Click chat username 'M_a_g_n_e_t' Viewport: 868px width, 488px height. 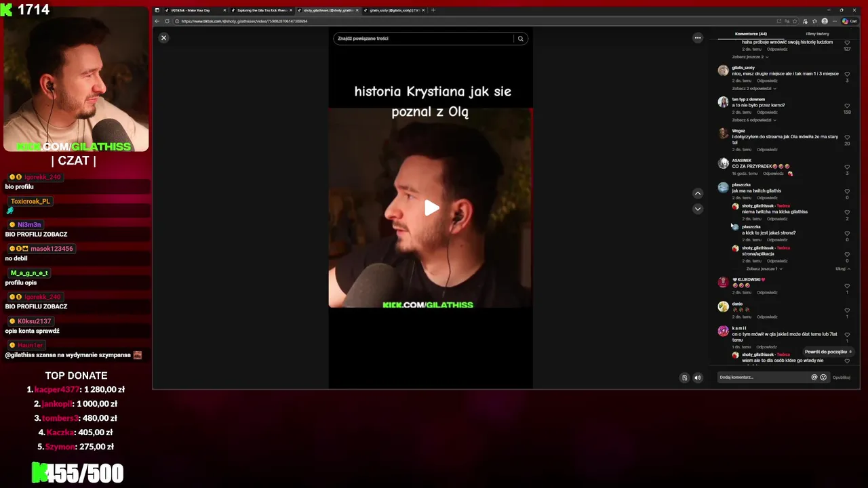click(x=29, y=273)
